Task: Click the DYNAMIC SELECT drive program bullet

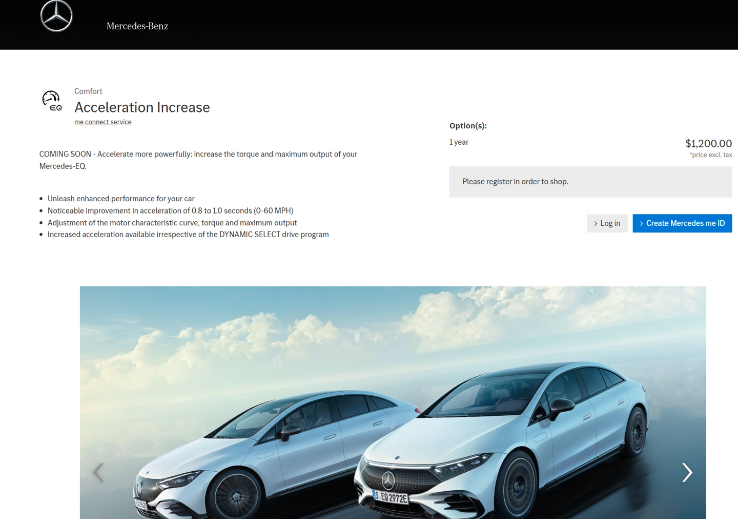Action: pyautogui.click(x=188, y=234)
